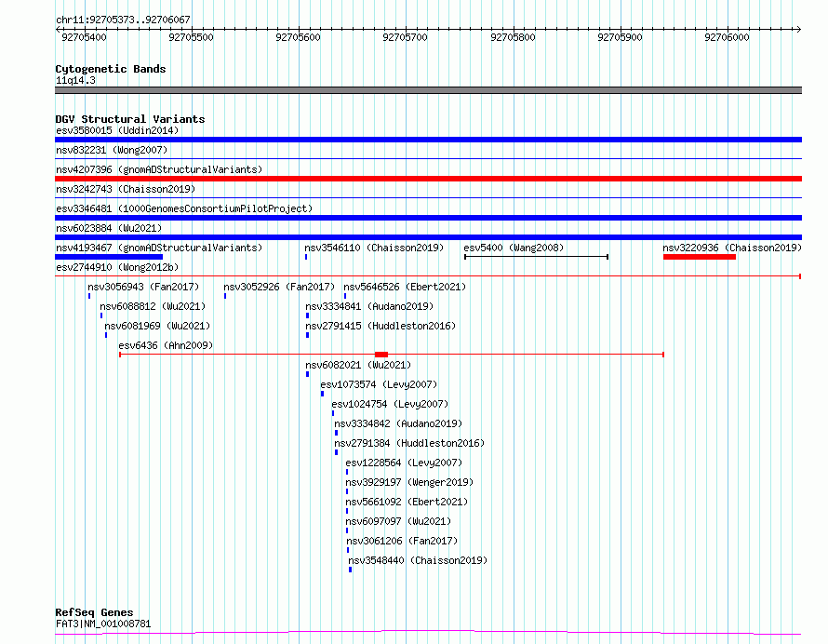Click the short blue nsv4193467 bar

click(x=109, y=257)
